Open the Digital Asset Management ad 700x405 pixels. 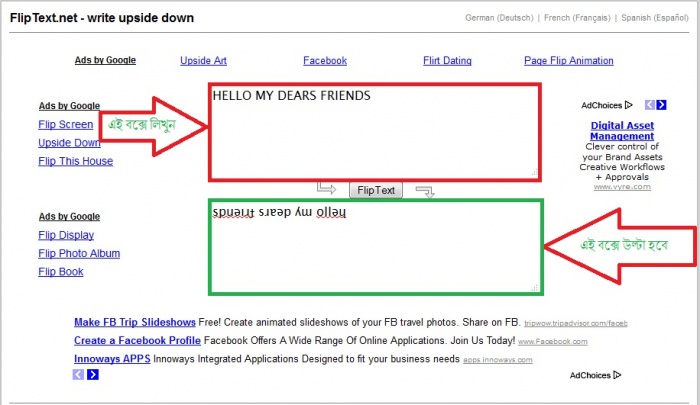pyautogui.click(x=622, y=131)
